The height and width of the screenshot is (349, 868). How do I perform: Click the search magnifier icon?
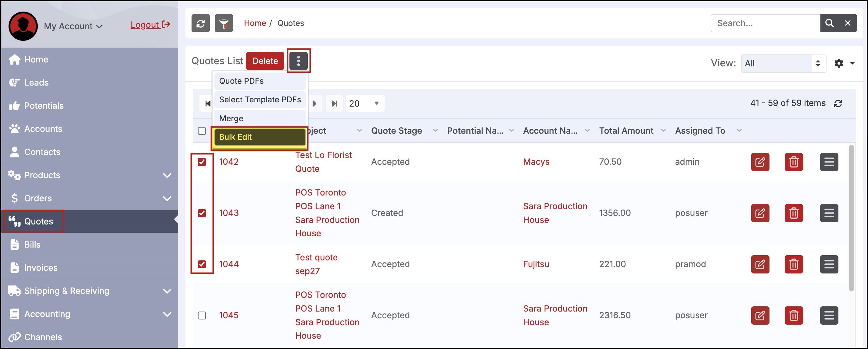pos(829,23)
